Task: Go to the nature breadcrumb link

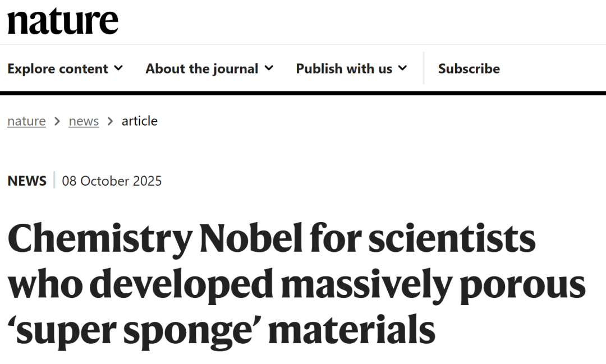Action: pos(26,121)
